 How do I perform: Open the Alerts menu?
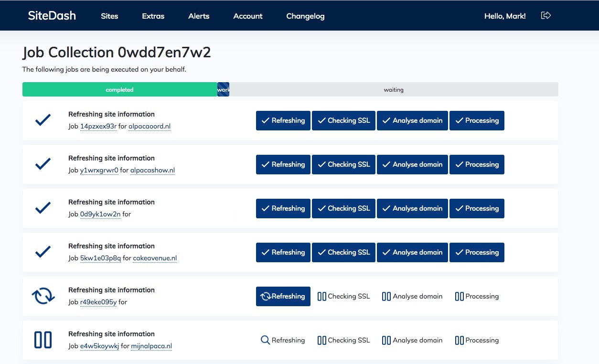(199, 16)
